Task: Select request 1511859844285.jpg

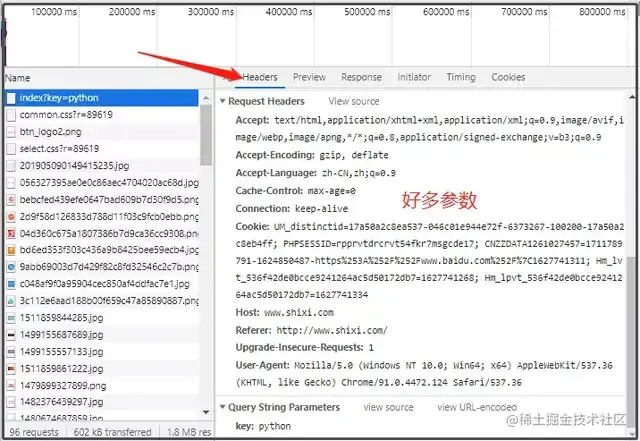Action: [x=102, y=318]
